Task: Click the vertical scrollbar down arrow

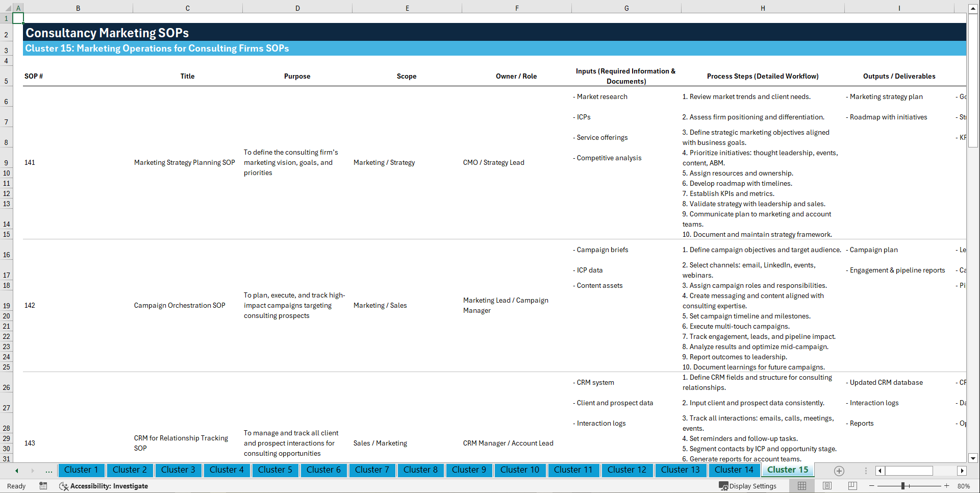Action: click(x=973, y=458)
